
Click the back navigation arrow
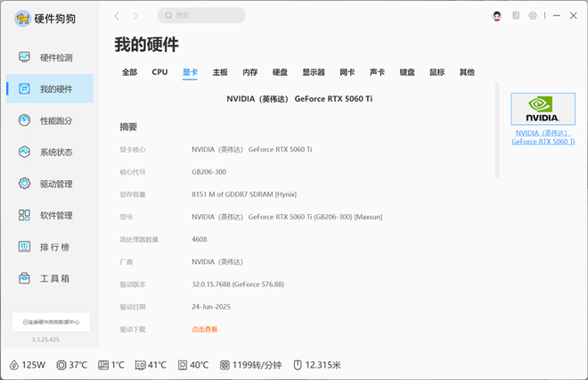(118, 16)
